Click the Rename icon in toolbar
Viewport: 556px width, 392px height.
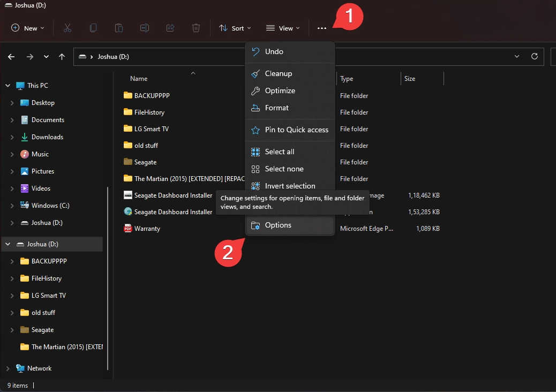144,28
